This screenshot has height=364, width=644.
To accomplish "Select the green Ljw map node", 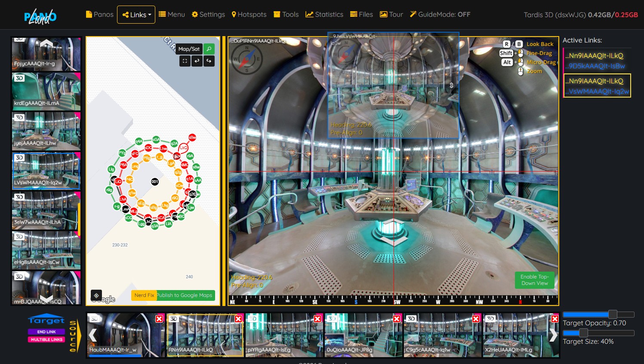I will point(191,208).
